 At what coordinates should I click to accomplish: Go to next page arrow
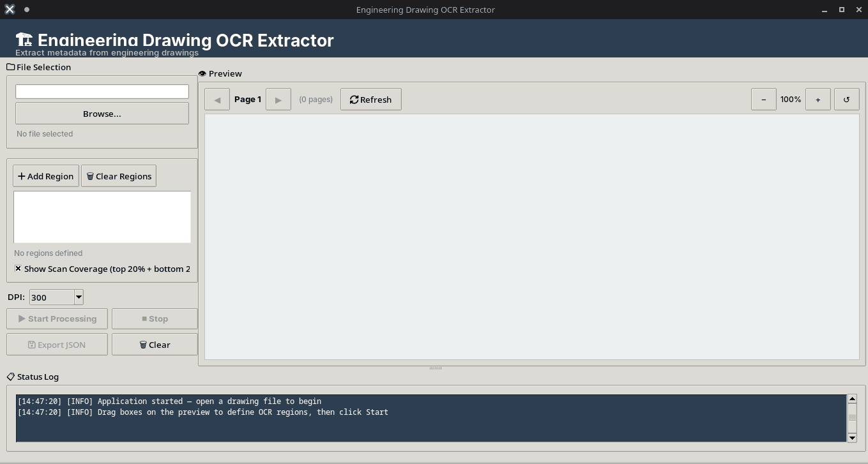point(278,100)
